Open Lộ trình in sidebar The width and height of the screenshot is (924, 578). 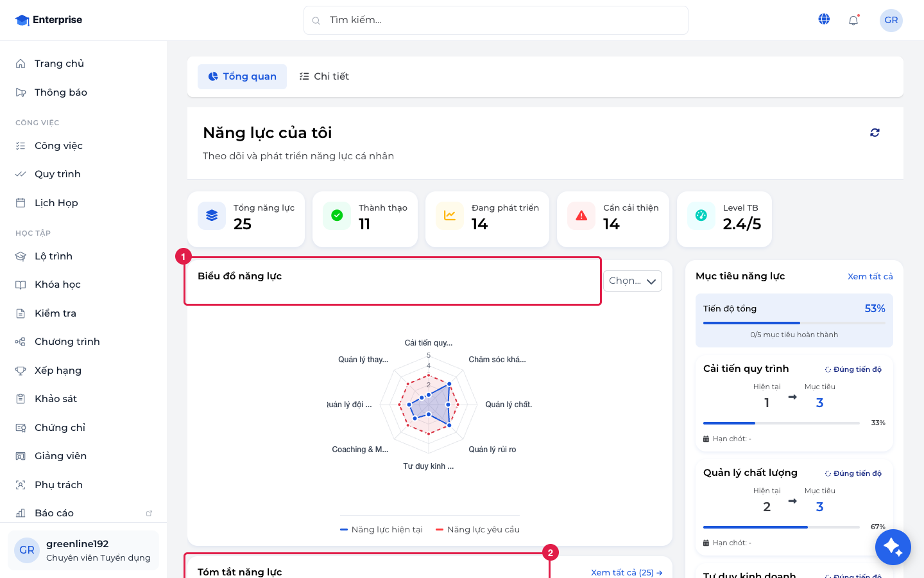click(x=83, y=256)
